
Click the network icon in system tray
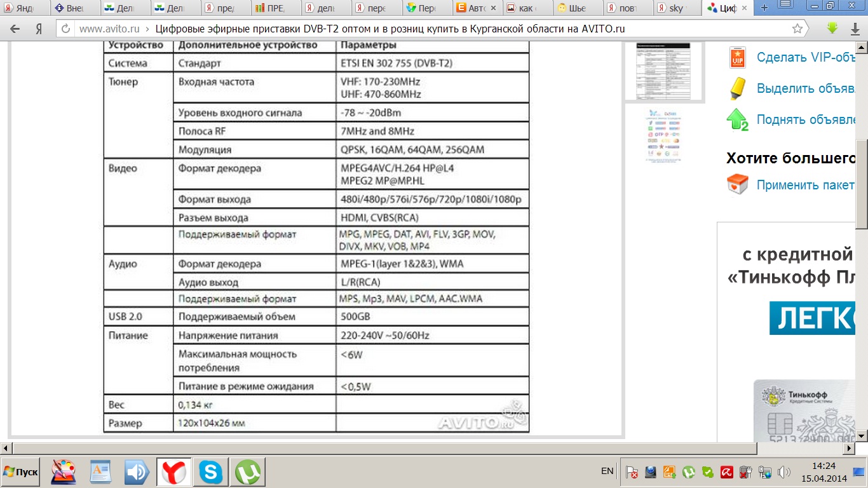[x=765, y=472]
